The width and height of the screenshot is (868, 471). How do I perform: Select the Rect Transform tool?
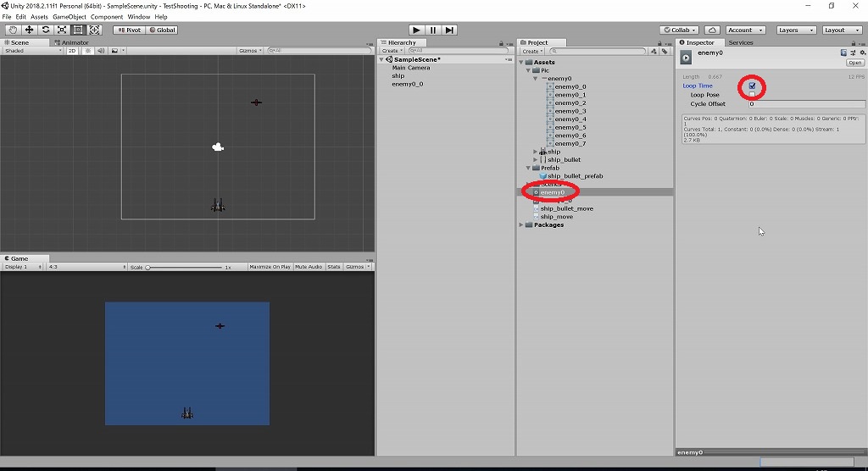pos(78,30)
